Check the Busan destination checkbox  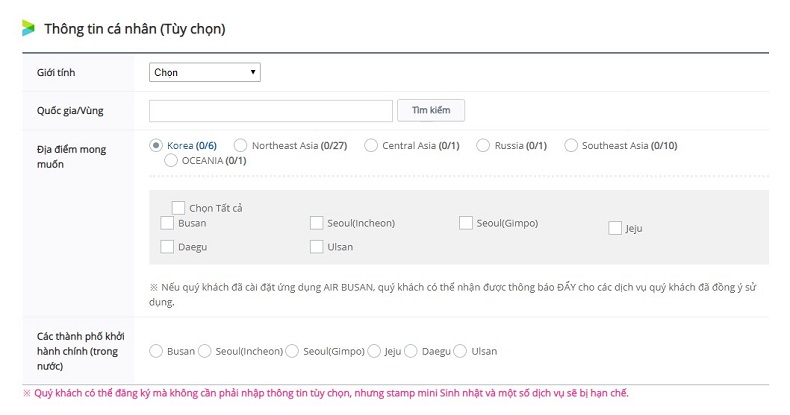[167, 223]
